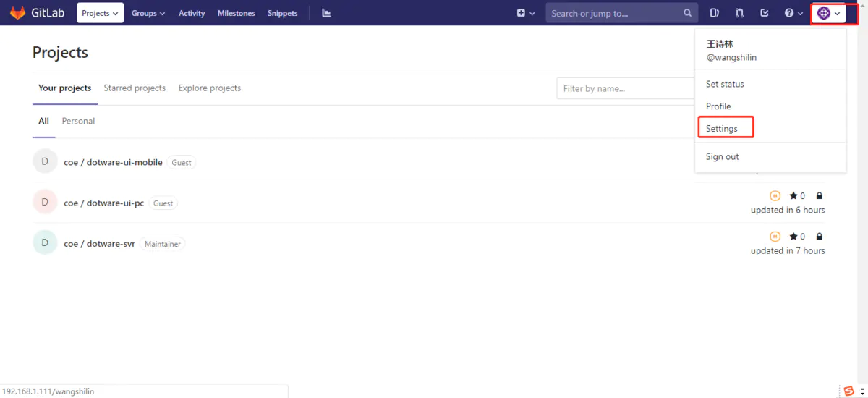Focus the Search or jump to field
Screen dimensions: 868x398
(x=622, y=13)
